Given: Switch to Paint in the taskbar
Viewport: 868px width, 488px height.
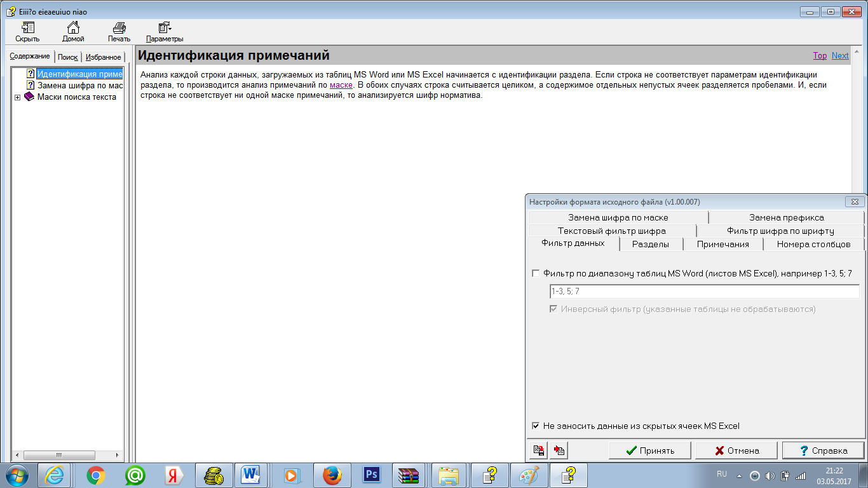Looking at the screenshot, I should (x=529, y=475).
